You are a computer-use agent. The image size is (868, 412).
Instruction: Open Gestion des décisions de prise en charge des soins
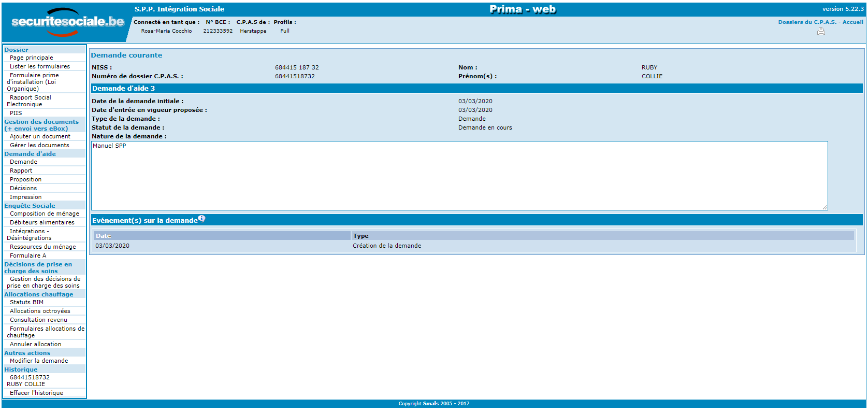[44, 282]
